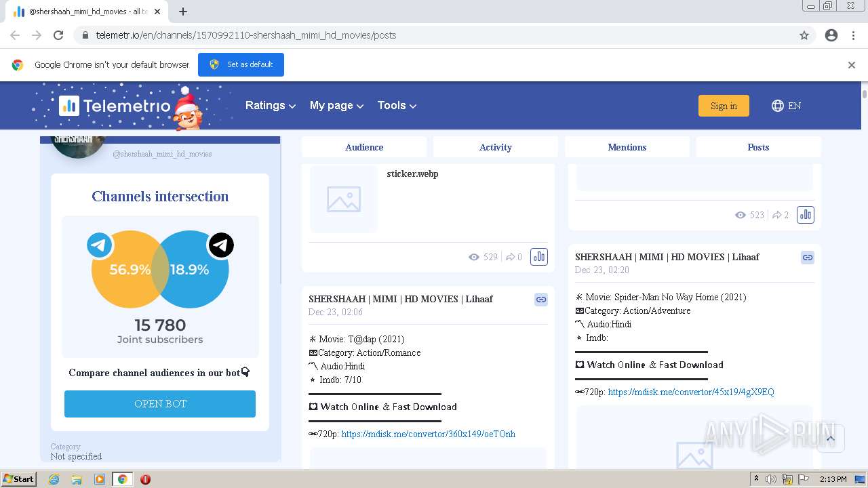Click the views eye icon showing 529
Image resolution: width=868 pixels, height=488 pixels.
(x=474, y=257)
